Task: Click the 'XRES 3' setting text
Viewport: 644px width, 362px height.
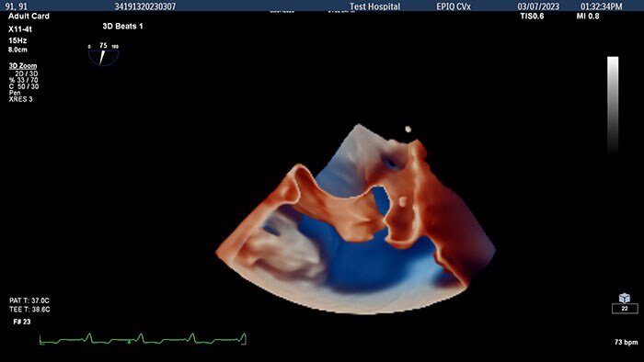Action: pos(20,99)
